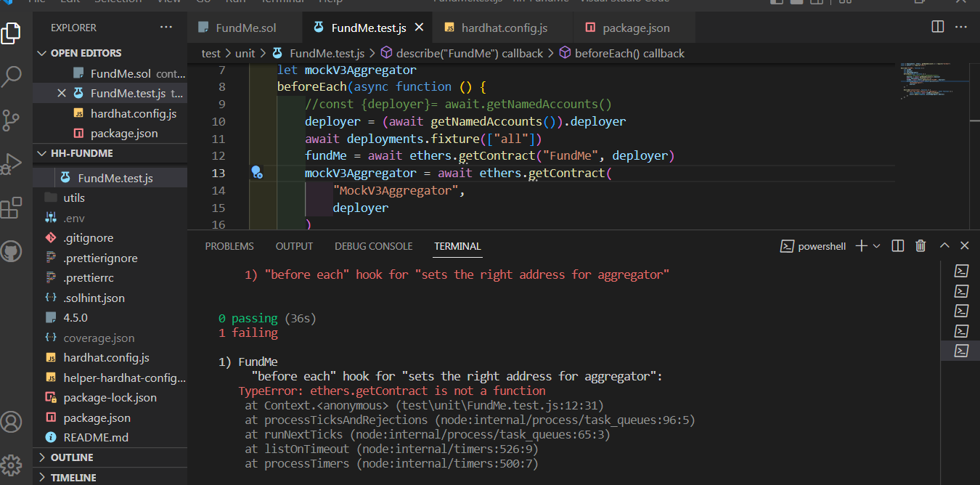Expand the utils folder

(x=110, y=197)
